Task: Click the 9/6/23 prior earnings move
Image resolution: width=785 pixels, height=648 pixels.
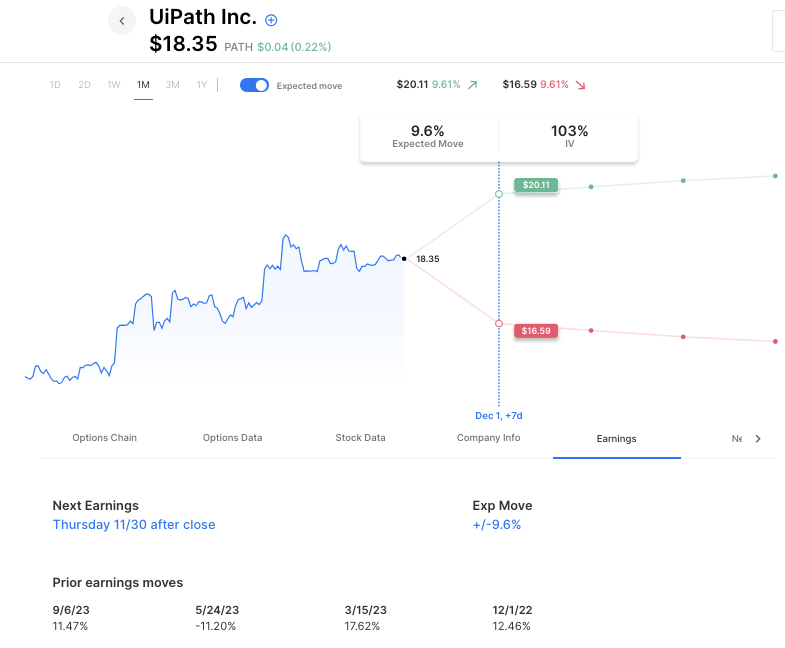Action: tap(70, 608)
